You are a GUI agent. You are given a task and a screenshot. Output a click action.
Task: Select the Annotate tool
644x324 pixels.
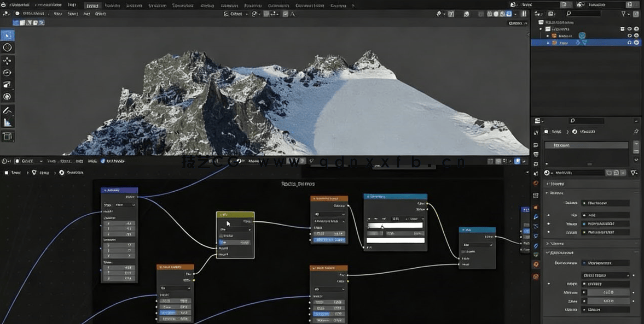click(7, 110)
